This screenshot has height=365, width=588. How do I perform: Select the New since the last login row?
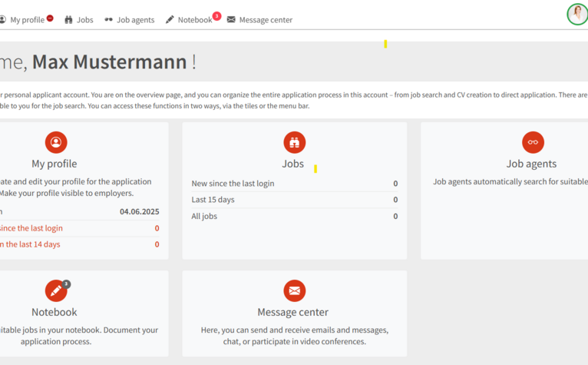point(294,183)
